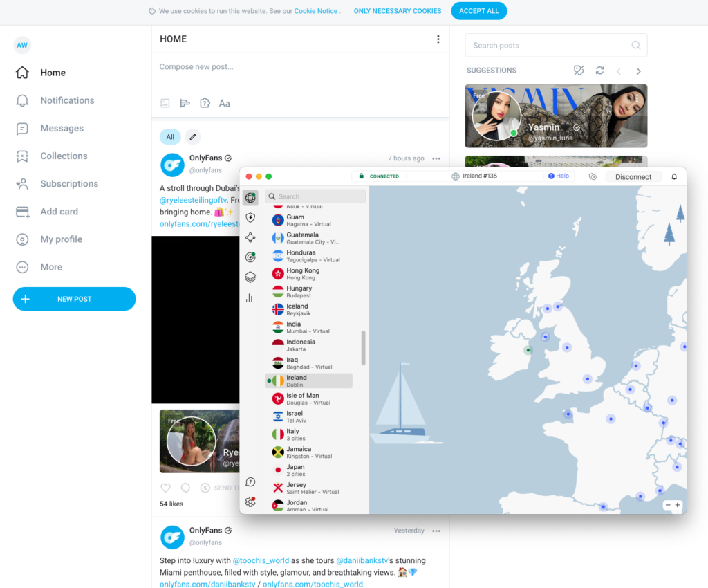Image resolution: width=708 pixels, height=588 pixels.
Task: Click the discount tag icon beside Suggestions
Action: click(x=579, y=71)
